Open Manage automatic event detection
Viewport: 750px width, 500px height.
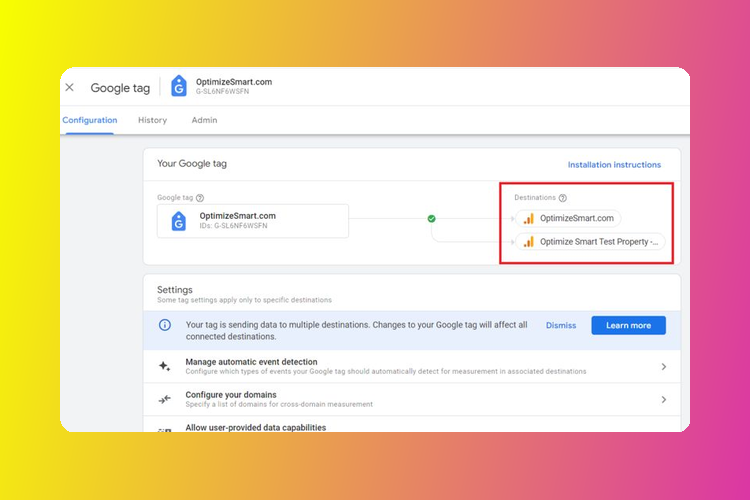411,366
